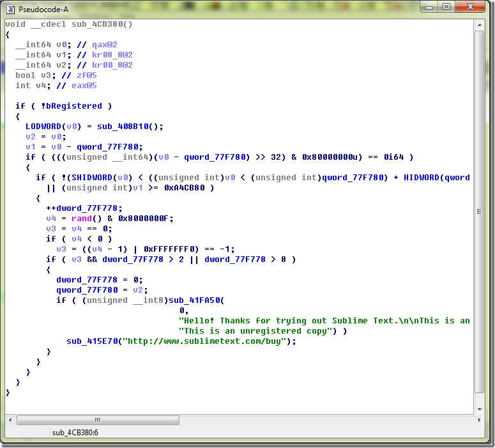495x448 pixels.
Task: Click the sub_408B10() function call
Action: (x=128, y=127)
